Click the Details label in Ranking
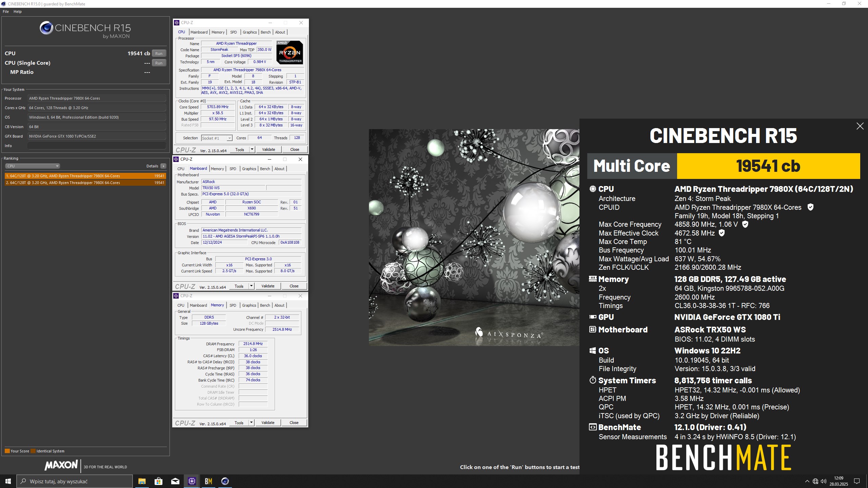This screenshot has width=868, height=488. [x=152, y=166]
